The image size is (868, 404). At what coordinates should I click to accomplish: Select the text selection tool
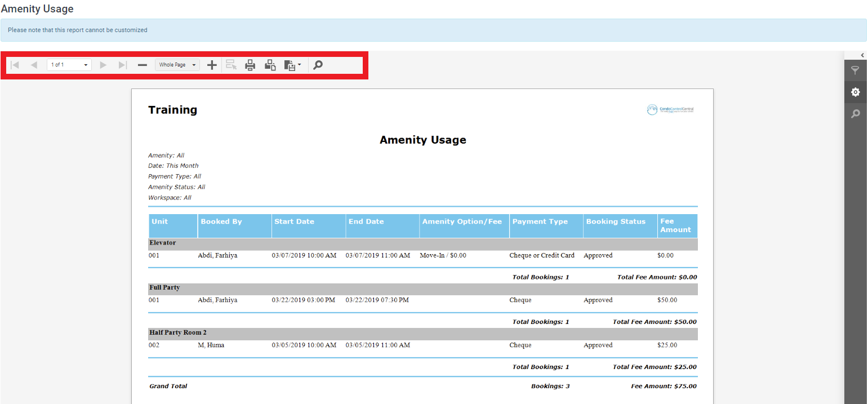[x=231, y=65]
